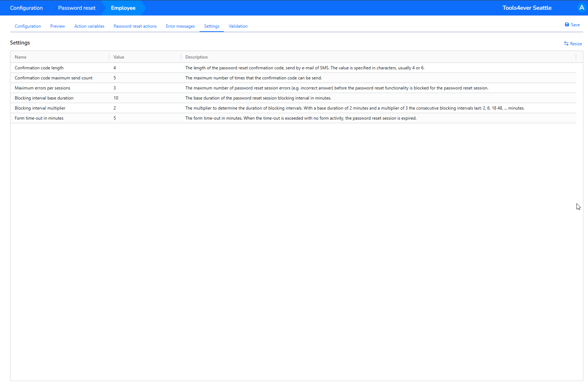Screen dimensions: 588x389
Task: Select the Settings tab
Action: (x=212, y=26)
